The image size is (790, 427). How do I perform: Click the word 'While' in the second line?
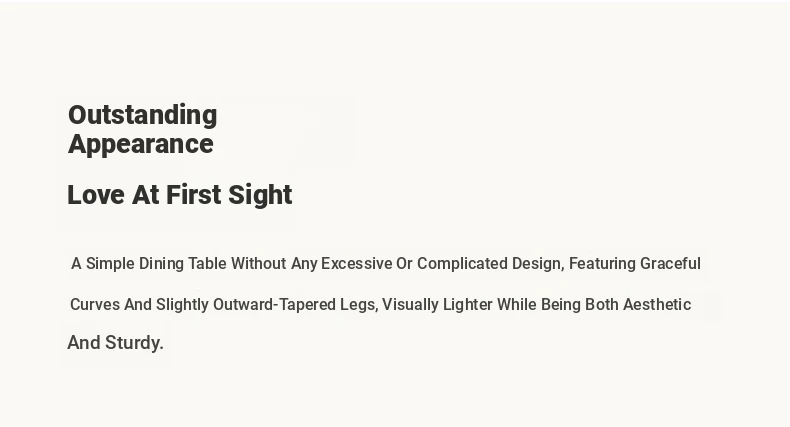pos(517,305)
